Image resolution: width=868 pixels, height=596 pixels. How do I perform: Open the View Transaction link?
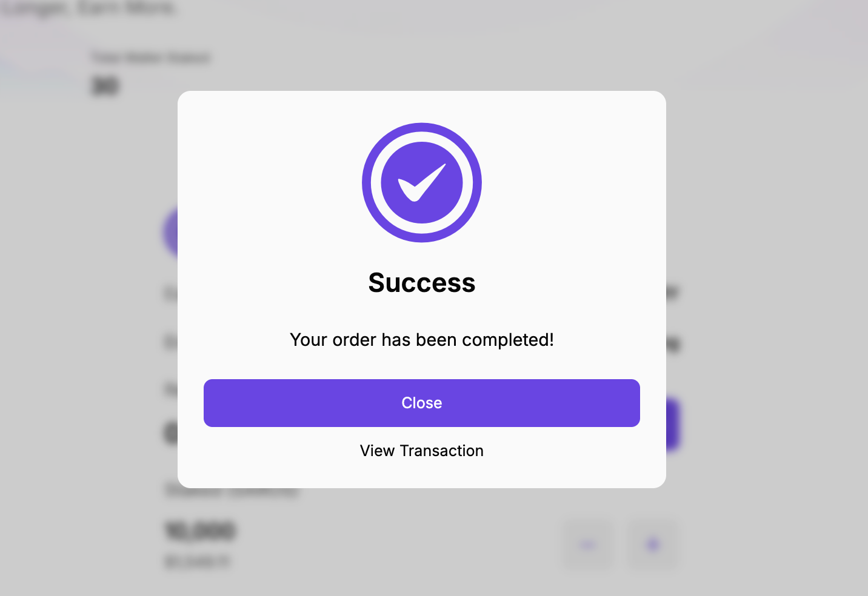point(421,451)
